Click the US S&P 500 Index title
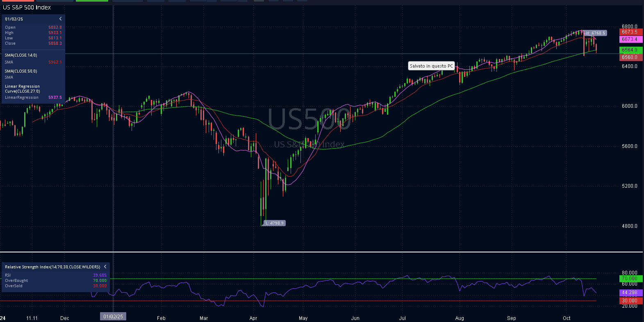 27,7
